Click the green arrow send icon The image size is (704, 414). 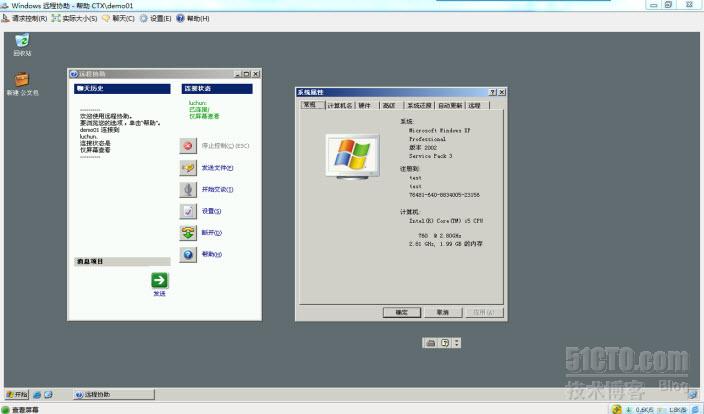[x=159, y=280]
